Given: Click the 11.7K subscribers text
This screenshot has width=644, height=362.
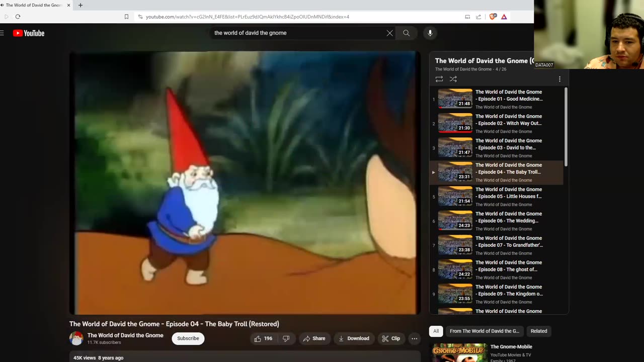Looking at the screenshot, I should point(104,342).
